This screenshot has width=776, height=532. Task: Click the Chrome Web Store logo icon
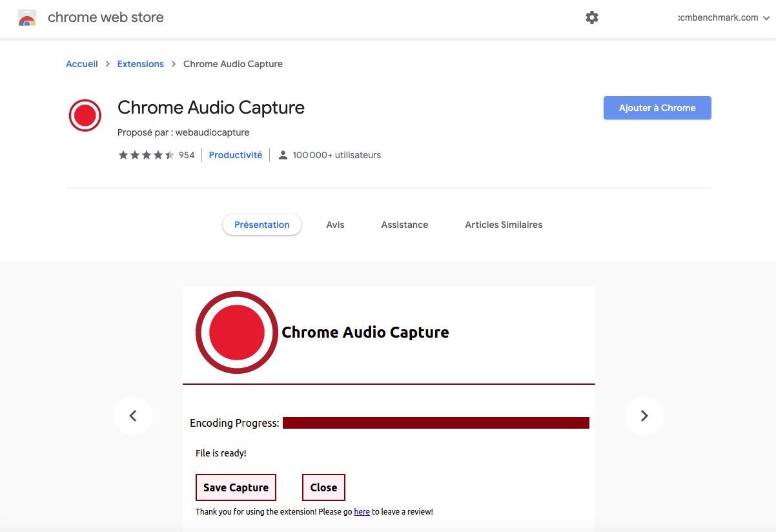[x=26, y=18]
